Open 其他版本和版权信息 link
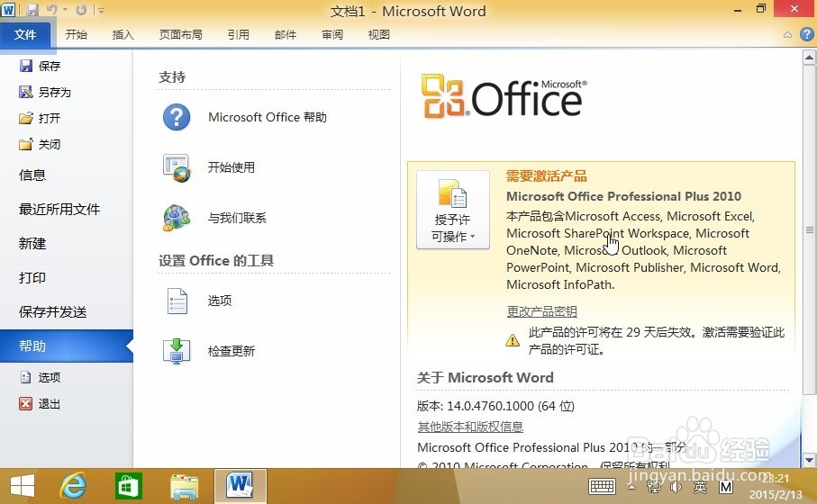This screenshot has width=817, height=504. 470,427
